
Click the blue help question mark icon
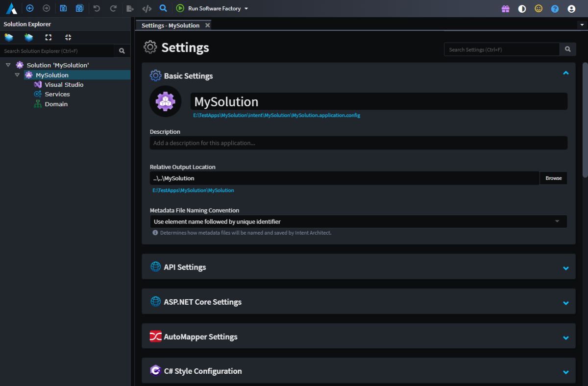555,9
